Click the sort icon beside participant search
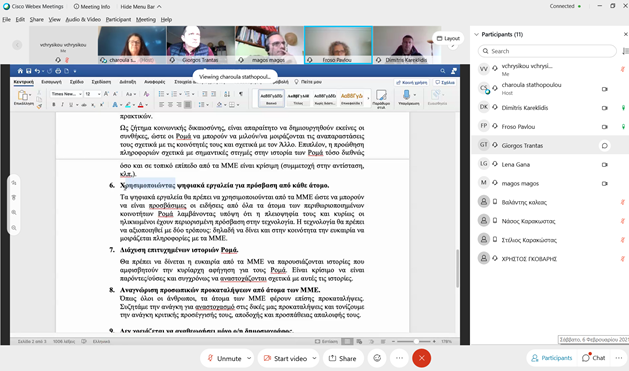This screenshot has height=371, width=629. click(625, 51)
